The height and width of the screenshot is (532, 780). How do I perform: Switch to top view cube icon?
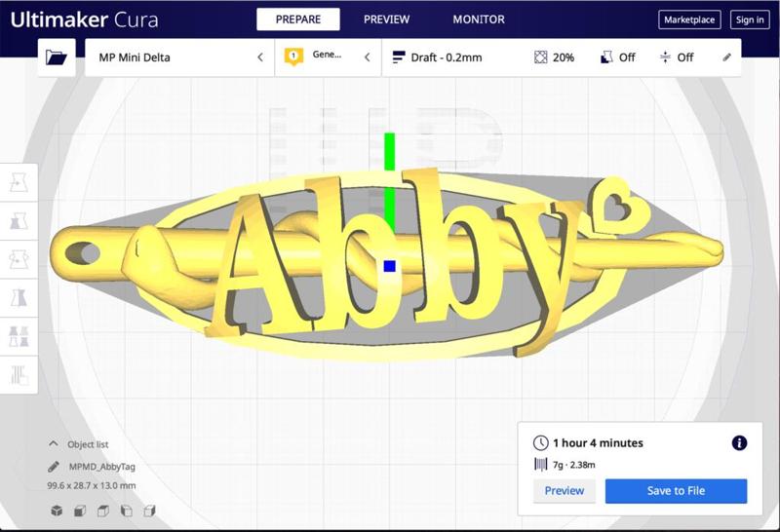(103, 511)
